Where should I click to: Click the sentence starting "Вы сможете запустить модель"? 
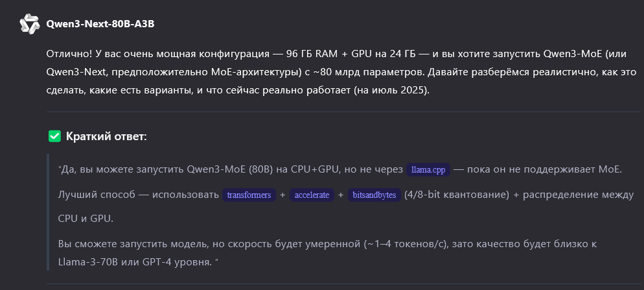coord(259,244)
